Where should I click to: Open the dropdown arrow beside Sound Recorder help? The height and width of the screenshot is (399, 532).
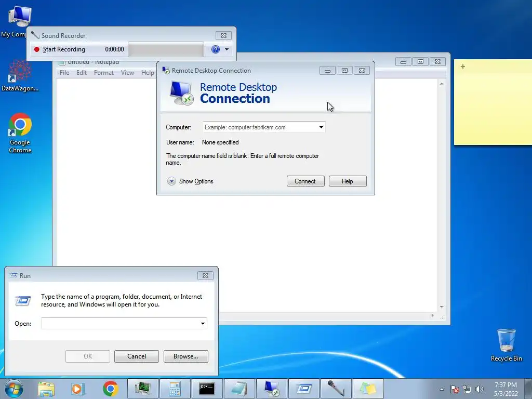tap(227, 49)
